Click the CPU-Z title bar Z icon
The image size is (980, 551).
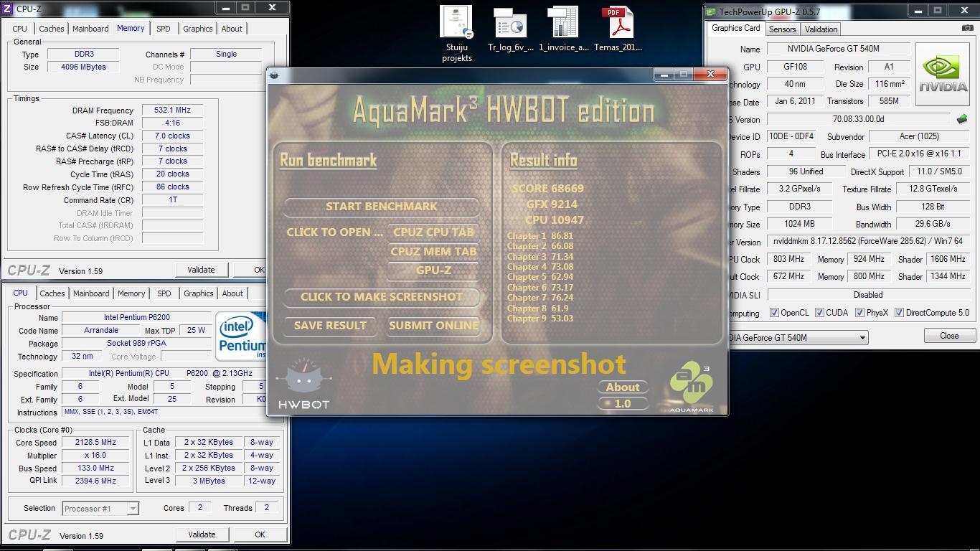coord(8,9)
